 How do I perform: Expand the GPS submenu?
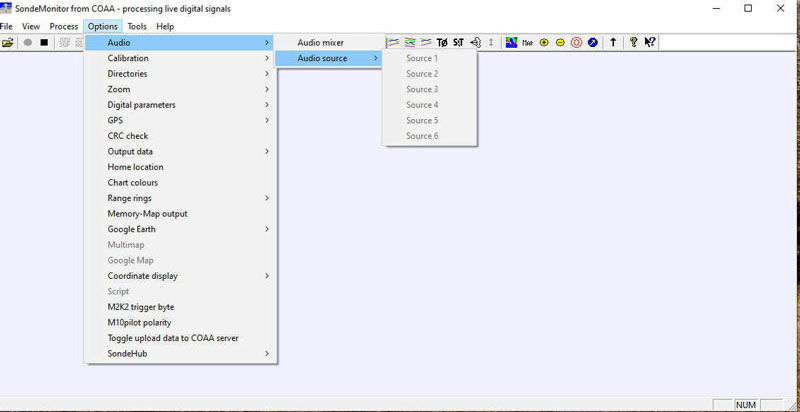180,120
